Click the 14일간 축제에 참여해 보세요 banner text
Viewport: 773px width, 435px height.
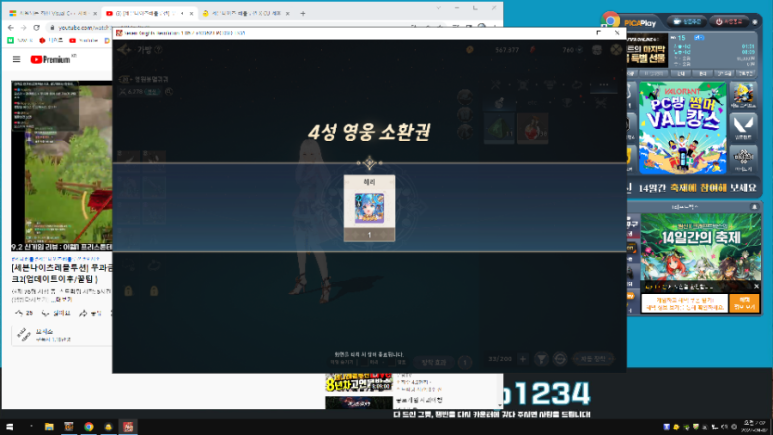click(x=697, y=188)
